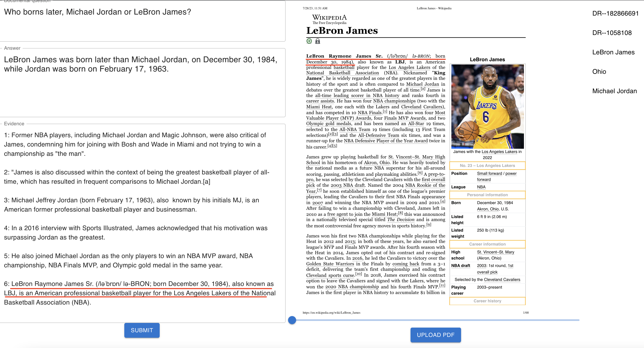Choose Michael Jordan in the right sidebar

614,91
